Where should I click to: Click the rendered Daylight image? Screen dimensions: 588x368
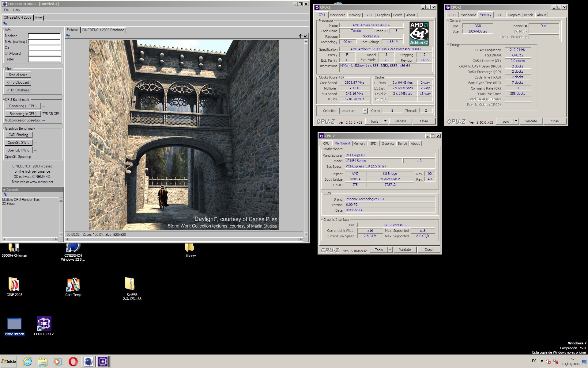click(184, 135)
